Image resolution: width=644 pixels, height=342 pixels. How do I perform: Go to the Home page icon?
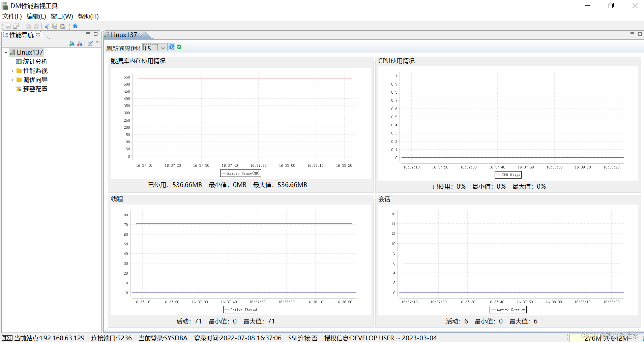click(x=75, y=26)
